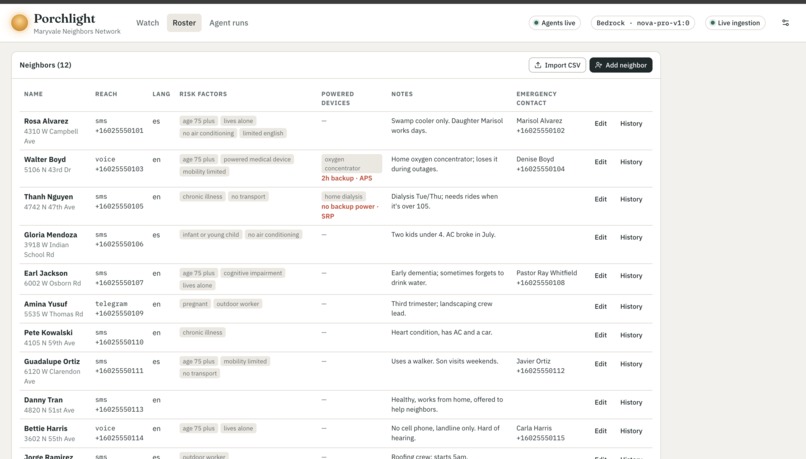The height and width of the screenshot is (459, 806).
Task: Click 'infant or young child' risk tag
Action: pos(211,234)
